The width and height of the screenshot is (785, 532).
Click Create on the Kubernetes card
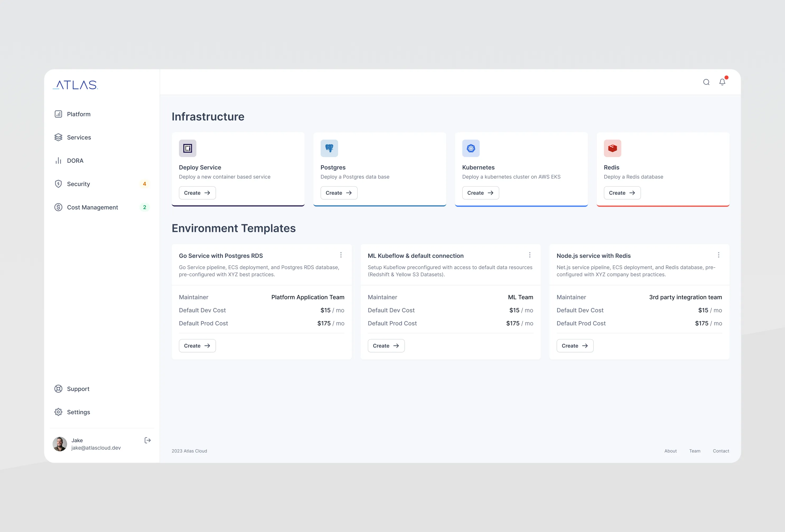coord(480,193)
